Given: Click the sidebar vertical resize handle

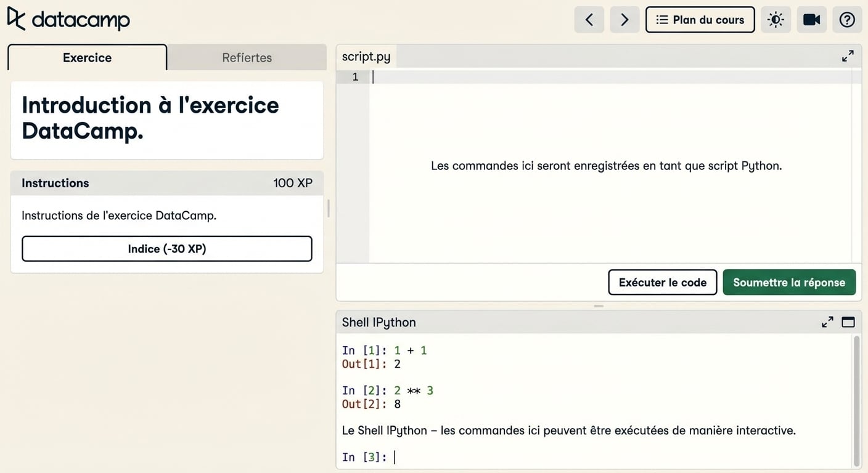Looking at the screenshot, I should 329,208.
